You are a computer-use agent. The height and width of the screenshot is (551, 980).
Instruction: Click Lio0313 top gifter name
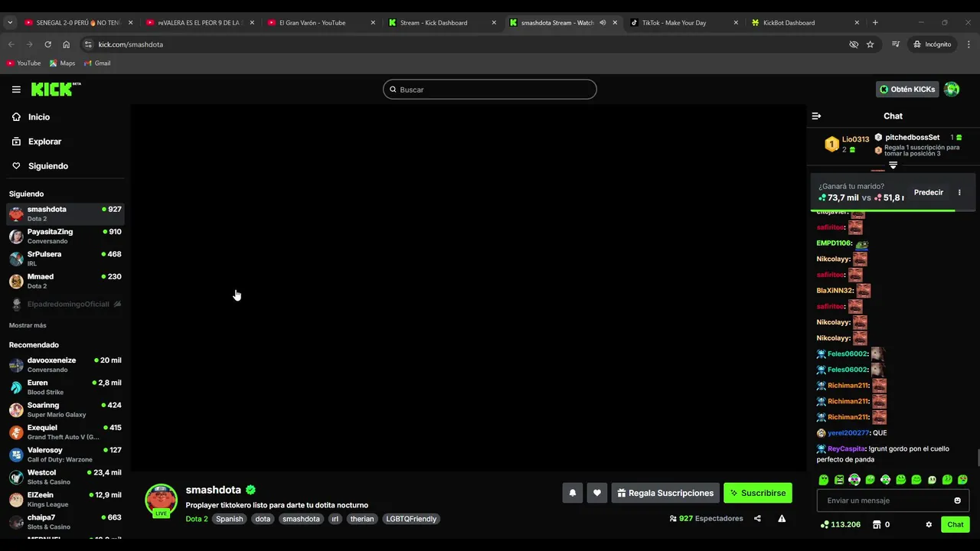(x=855, y=139)
